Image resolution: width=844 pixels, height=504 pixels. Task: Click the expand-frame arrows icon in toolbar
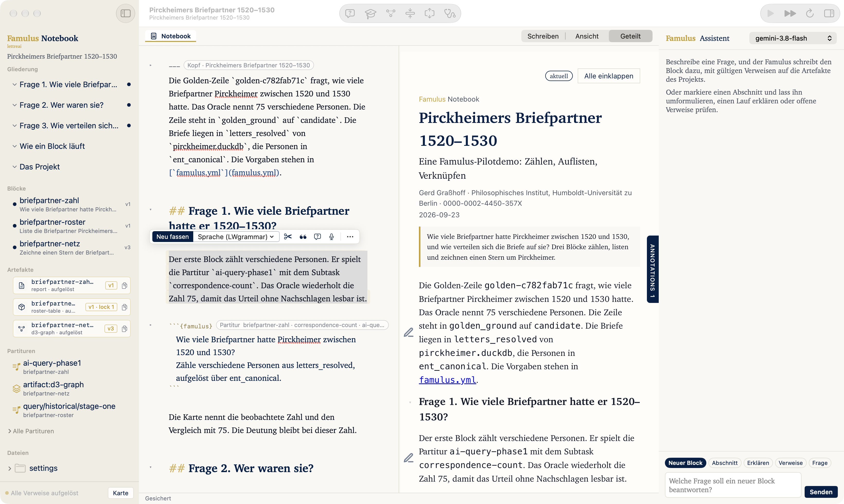click(x=429, y=14)
